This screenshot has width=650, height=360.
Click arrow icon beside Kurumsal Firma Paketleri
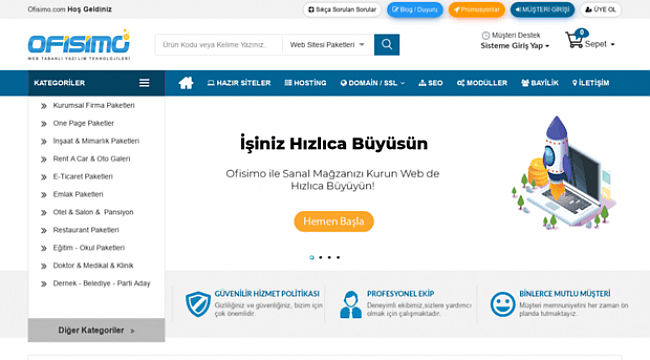pyautogui.click(x=44, y=106)
